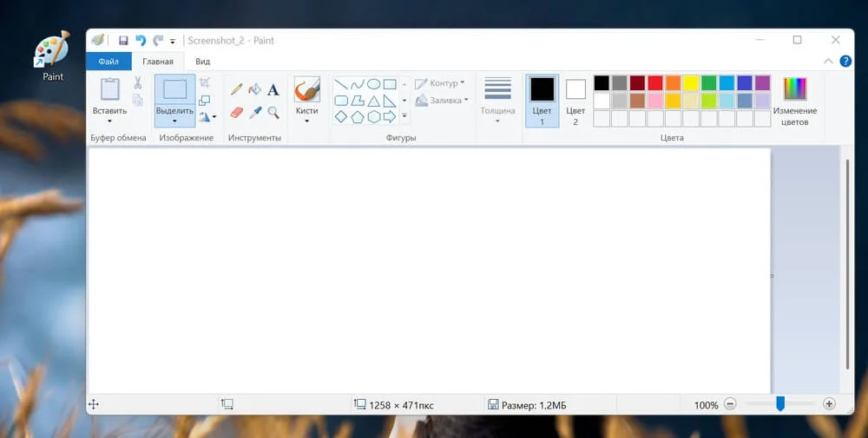Switch active color to Цвет 2
This screenshot has width=868, height=438.
tap(575, 100)
